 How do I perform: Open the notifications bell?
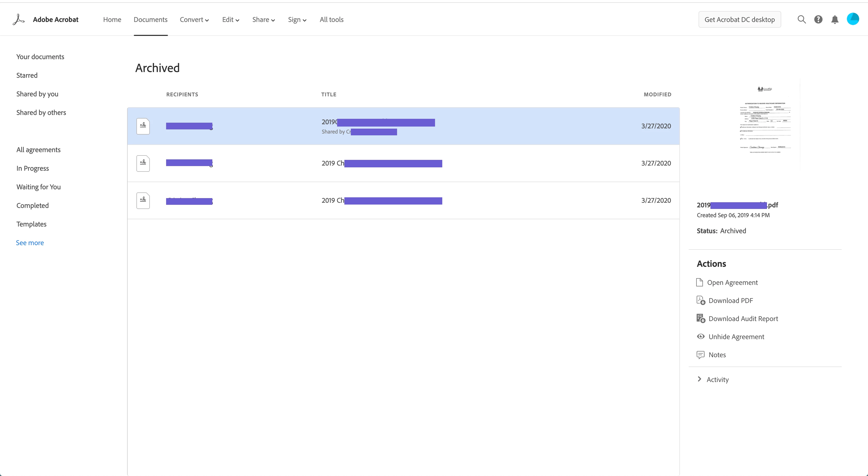(x=835, y=20)
